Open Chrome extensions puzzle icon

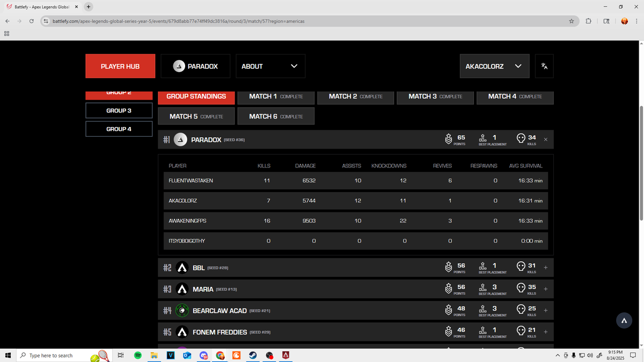[x=589, y=21]
